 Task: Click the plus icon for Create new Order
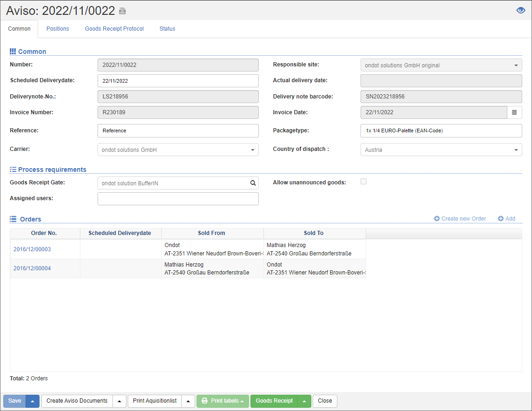pyautogui.click(x=437, y=219)
